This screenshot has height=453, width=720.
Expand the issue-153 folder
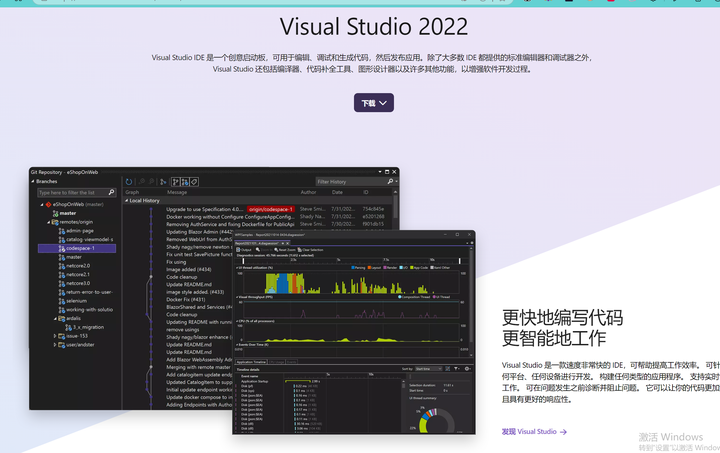coord(55,336)
